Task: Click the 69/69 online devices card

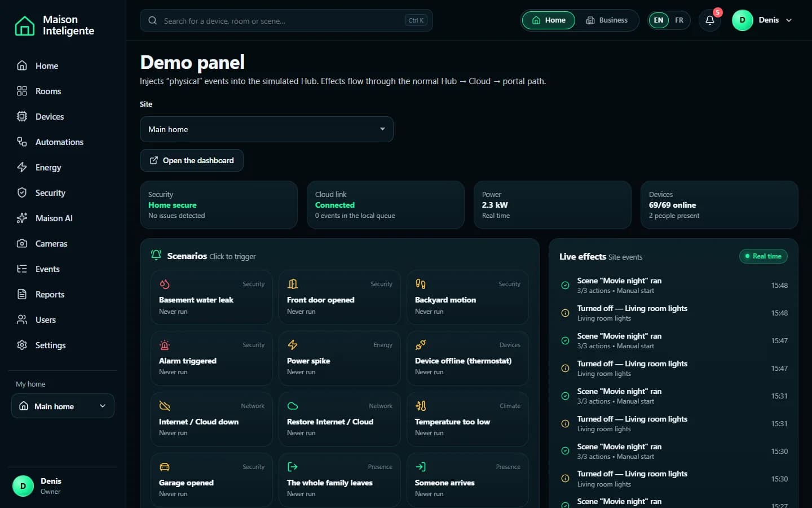Action: pos(720,205)
